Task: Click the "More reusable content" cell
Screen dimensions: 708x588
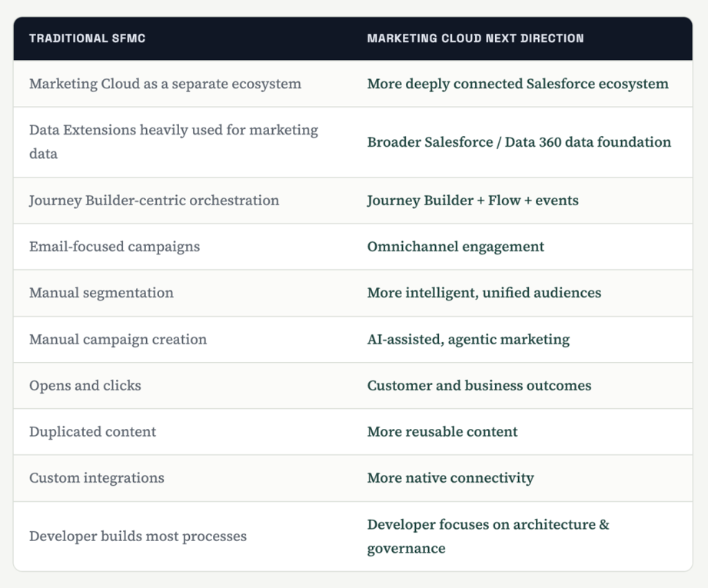Action: point(442,432)
